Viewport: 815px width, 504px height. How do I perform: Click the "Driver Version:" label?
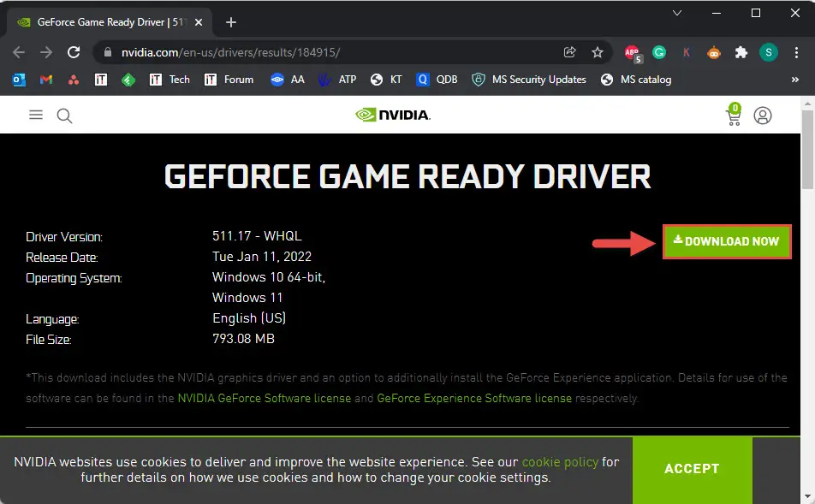tap(64, 237)
